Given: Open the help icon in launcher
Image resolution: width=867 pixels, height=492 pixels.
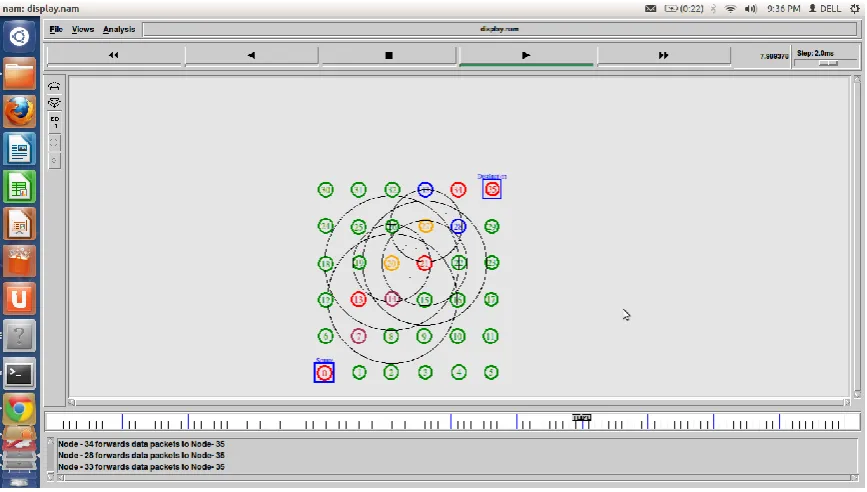Looking at the screenshot, I should click(19, 336).
